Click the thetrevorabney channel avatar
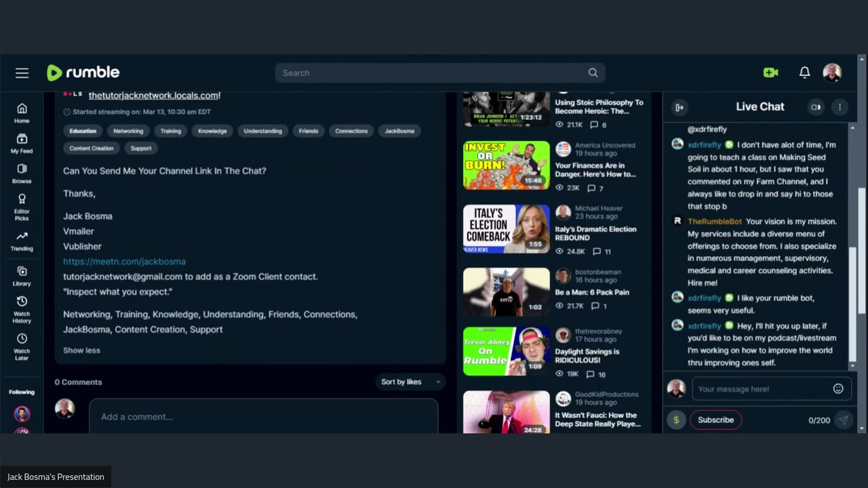 click(x=563, y=335)
